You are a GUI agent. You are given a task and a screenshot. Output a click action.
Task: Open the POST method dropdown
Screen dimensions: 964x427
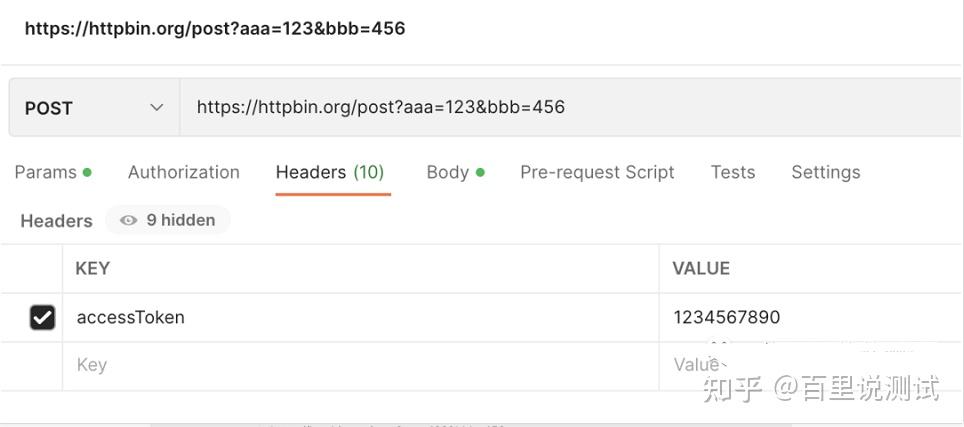click(92, 108)
